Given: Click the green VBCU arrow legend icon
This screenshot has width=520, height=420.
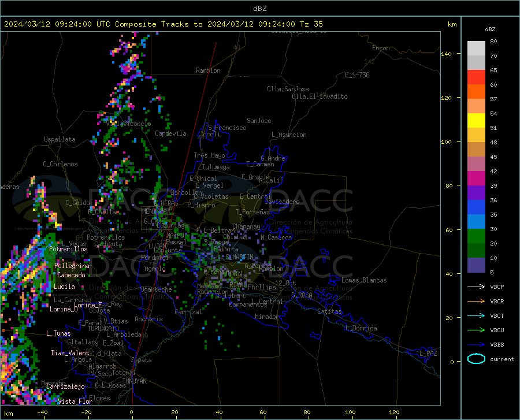Looking at the screenshot, I should [x=476, y=330].
